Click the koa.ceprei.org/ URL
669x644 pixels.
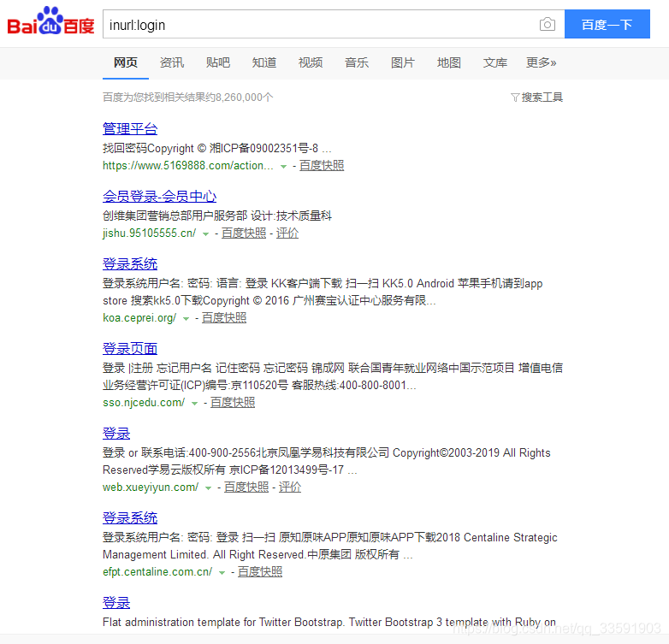pyautogui.click(x=139, y=318)
